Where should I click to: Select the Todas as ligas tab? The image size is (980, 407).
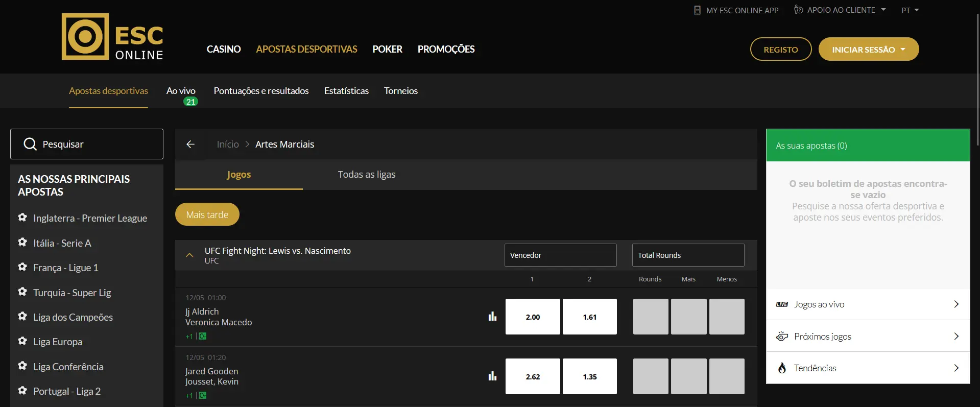(367, 175)
